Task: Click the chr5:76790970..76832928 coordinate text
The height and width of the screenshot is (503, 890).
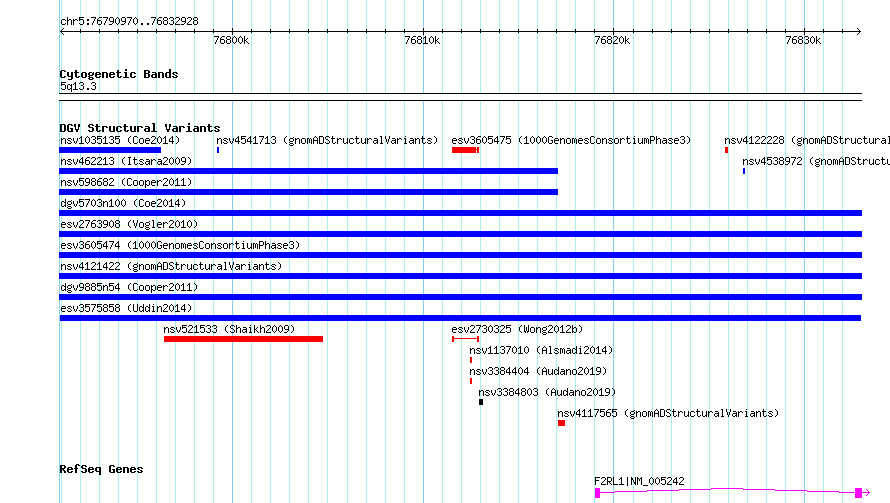Action: (129, 22)
